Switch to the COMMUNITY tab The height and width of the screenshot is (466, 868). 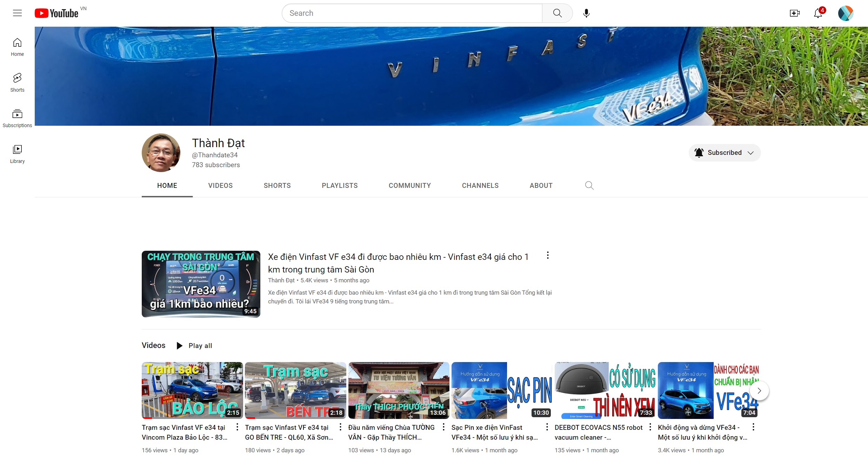(x=410, y=185)
